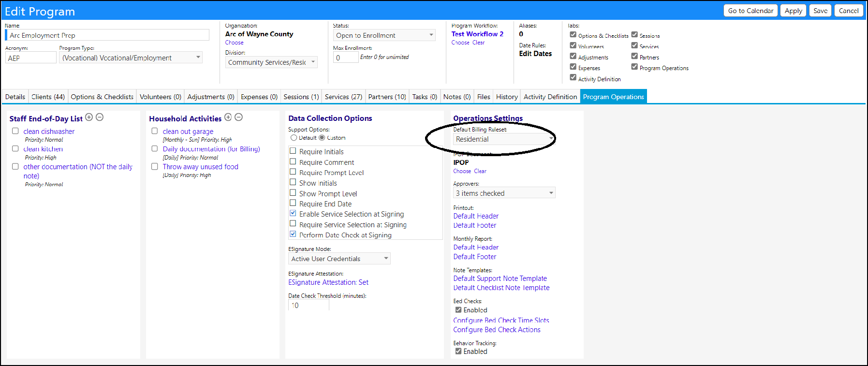Open the Program Type dropdown
This screenshot has height=366, width=868.
click(131, 58)
